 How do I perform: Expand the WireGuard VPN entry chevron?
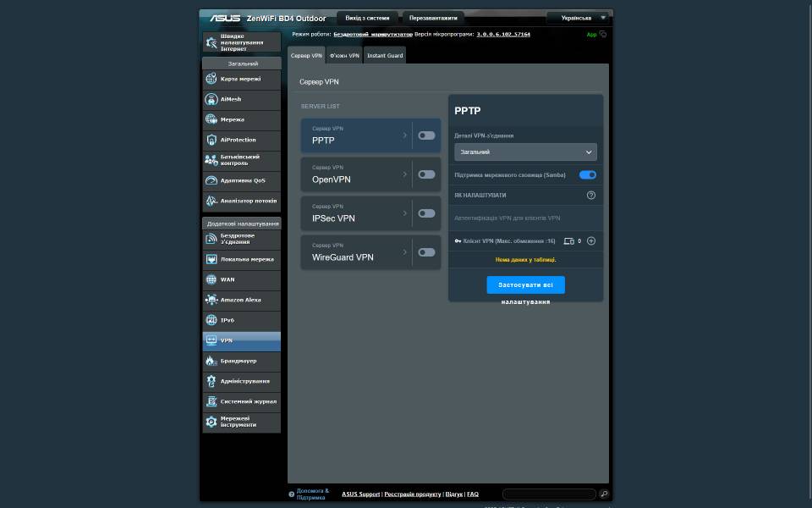point(405,252)
